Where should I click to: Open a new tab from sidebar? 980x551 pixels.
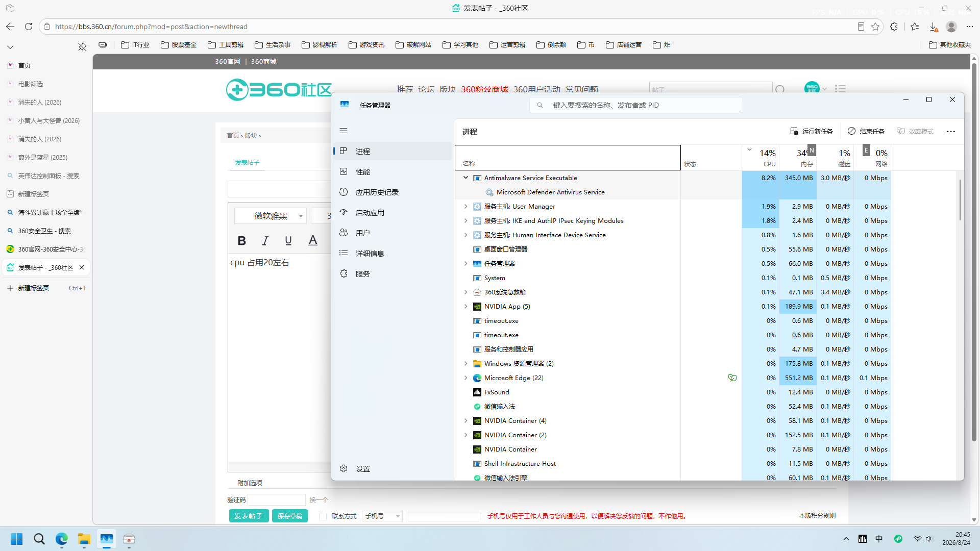pos(46,288)
